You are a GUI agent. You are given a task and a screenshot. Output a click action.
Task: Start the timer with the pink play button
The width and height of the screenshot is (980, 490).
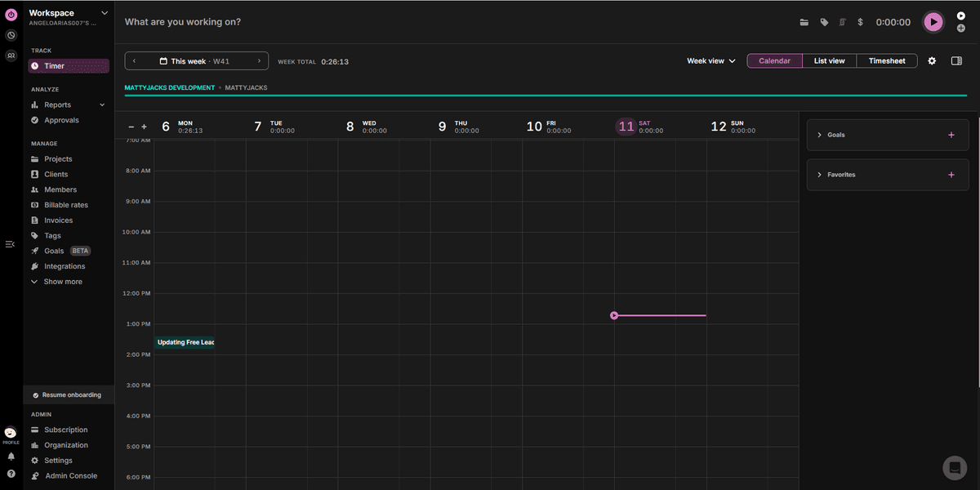[933, 22]
